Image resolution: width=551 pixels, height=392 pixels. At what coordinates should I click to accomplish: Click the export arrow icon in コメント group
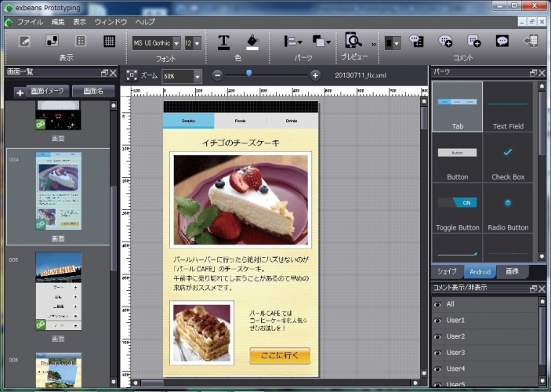pos(531,41)
